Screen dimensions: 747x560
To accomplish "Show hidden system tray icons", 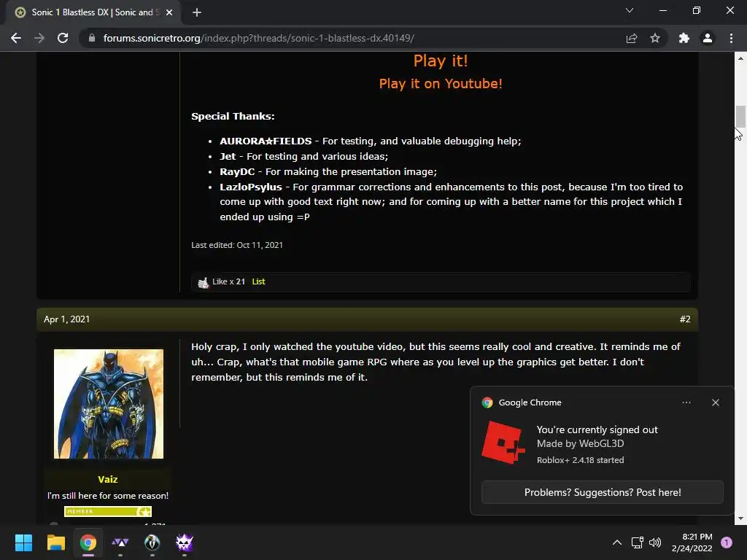I will click(x=617, y=542).
